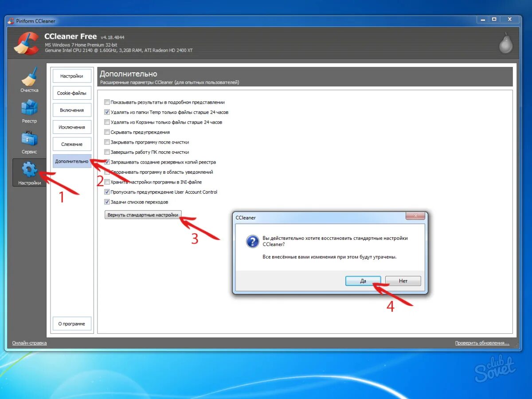Click the question mark icon in dialog

pyautogui.click(x=252, y=242)
